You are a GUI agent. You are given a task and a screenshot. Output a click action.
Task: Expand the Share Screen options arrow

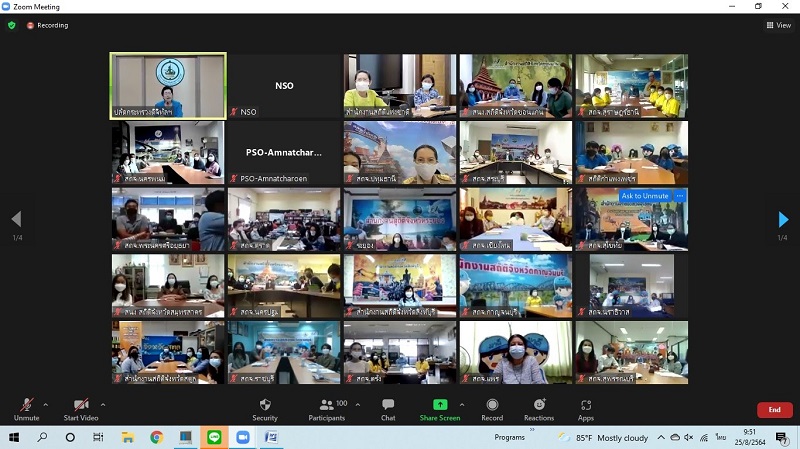[x=461, y=404]
